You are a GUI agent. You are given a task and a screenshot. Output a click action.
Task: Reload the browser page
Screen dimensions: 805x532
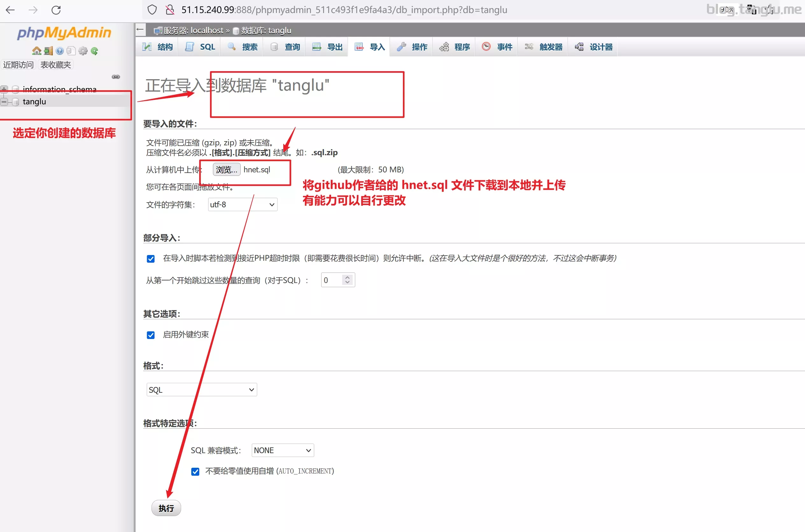coord(56,10)
